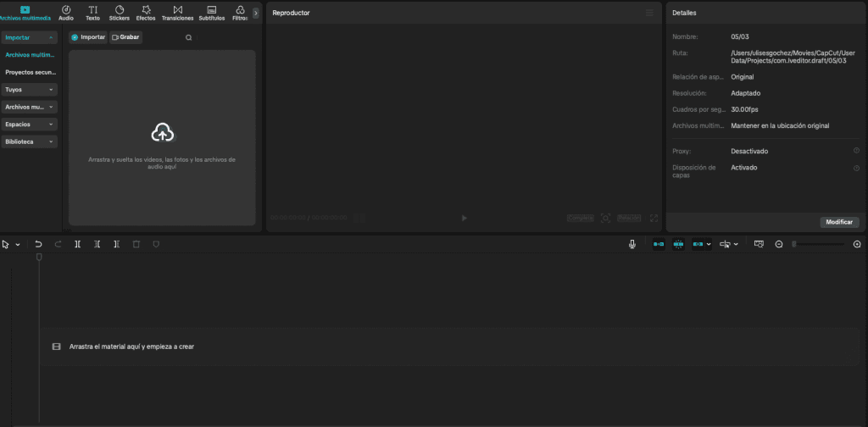Open the Reproductor hamburger menu
The image size is (868, 427).
[649, 13]
